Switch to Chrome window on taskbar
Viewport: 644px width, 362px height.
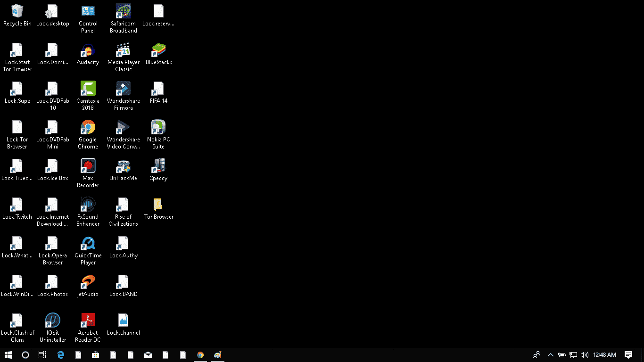click(200, 355)
